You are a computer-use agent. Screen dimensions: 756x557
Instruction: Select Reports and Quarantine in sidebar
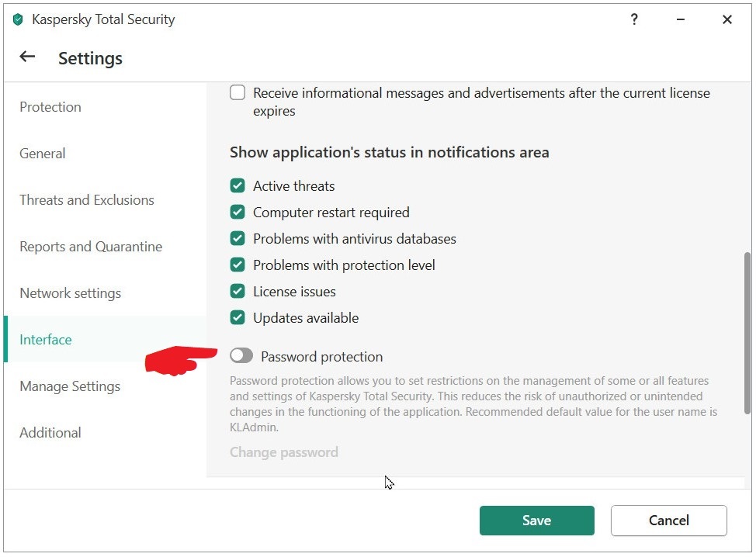[91, 247]
